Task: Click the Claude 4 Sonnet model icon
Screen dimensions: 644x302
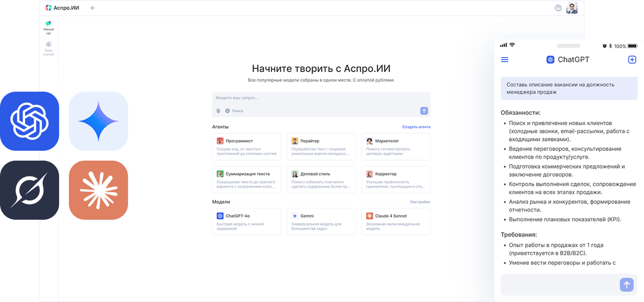Action: click(370, 216)
